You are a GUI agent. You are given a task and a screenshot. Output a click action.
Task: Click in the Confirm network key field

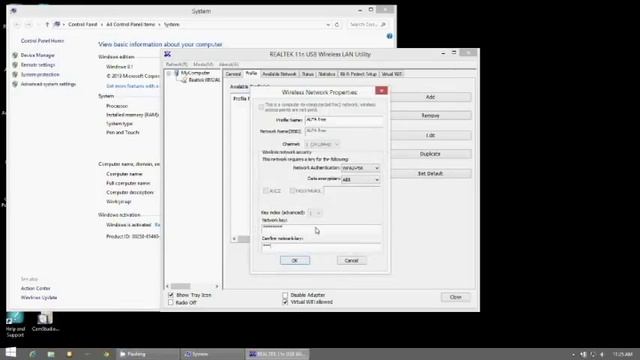(x=322, y=247)
